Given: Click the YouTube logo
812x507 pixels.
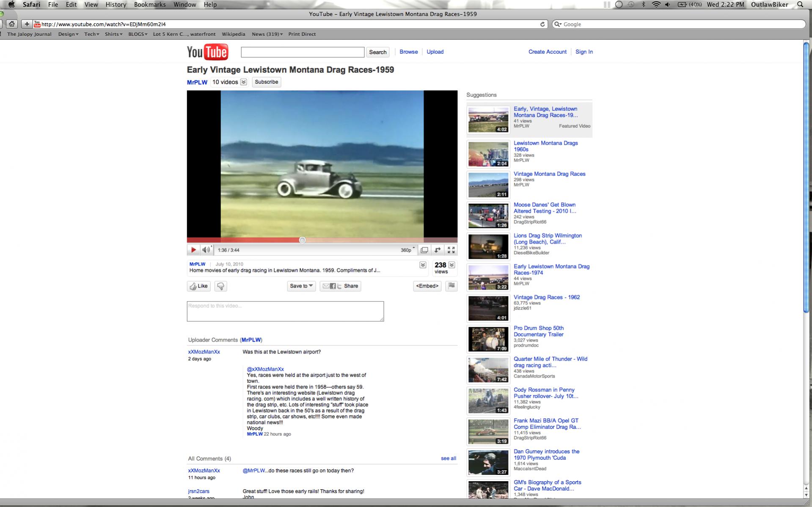Looking at the screenshot, I should (207, 52).
